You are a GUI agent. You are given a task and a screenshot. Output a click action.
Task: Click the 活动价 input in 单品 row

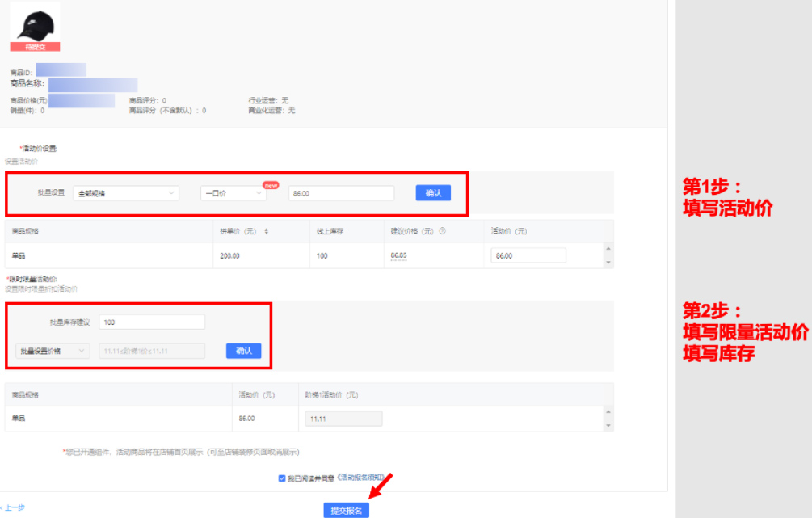(528, 255)
